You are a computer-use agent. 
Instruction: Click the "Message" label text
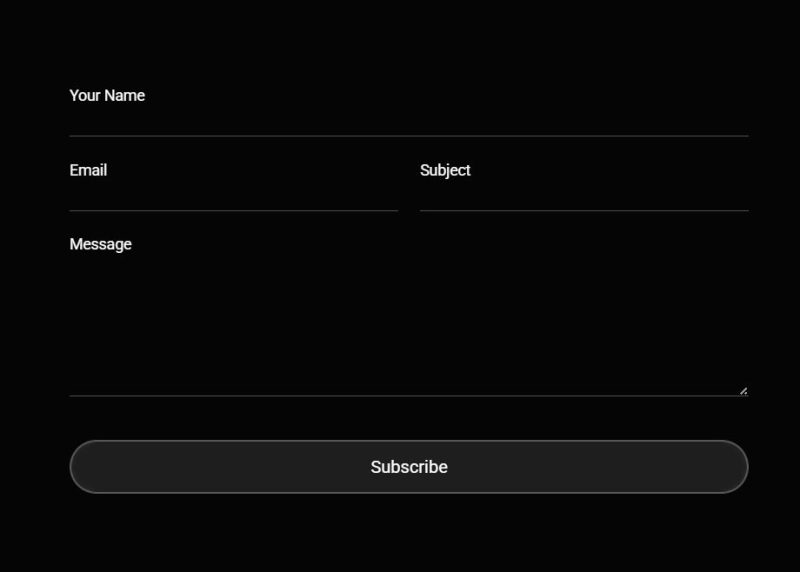(100, 244)
